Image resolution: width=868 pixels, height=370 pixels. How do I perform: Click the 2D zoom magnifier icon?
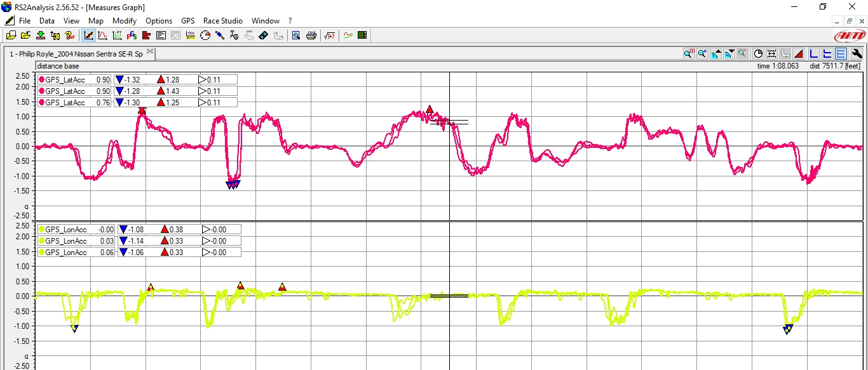tap(689, 53)
